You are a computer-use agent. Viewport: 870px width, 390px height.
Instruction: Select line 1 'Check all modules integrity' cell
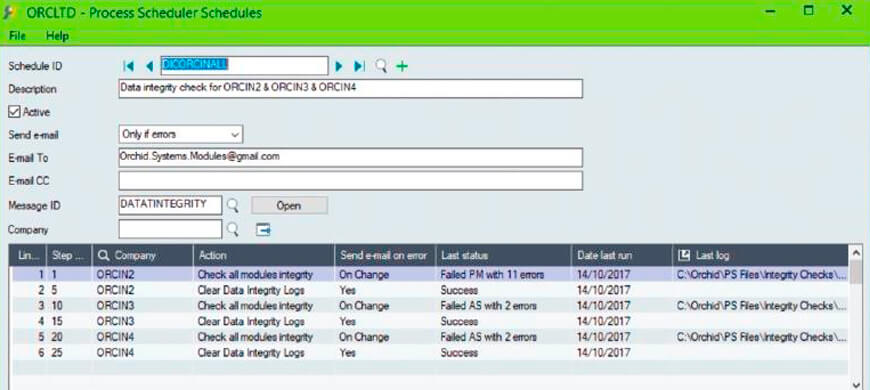(264, 275)
